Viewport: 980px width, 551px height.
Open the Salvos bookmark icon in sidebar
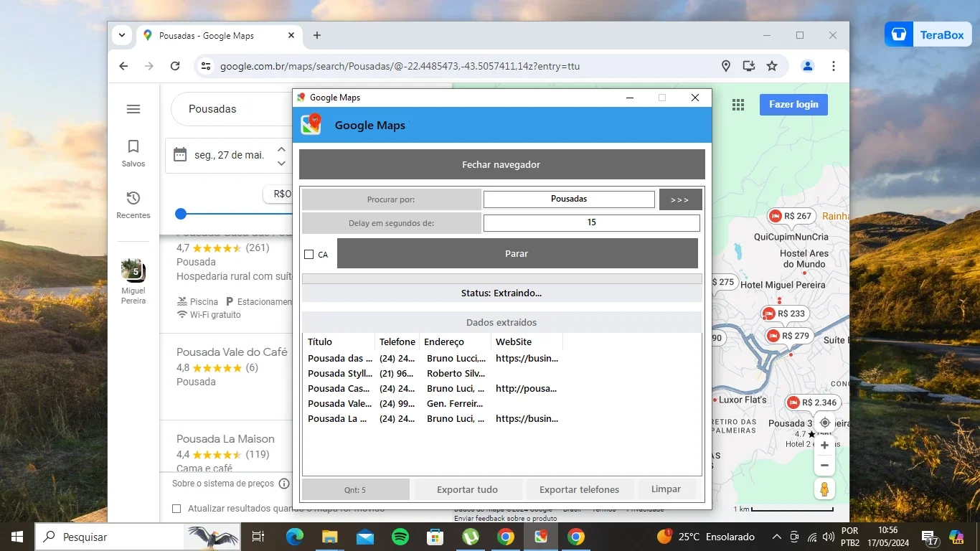[x=133, y=146]
